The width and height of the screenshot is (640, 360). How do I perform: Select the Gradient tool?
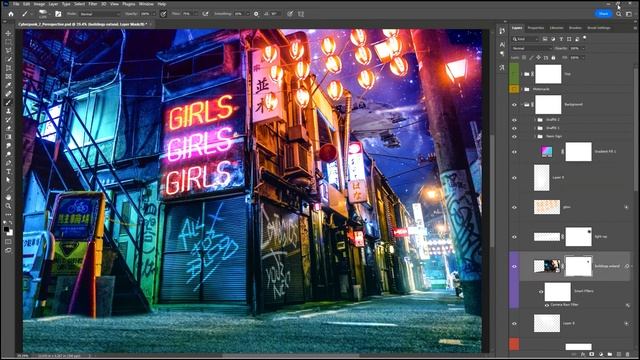coord(8,137)
